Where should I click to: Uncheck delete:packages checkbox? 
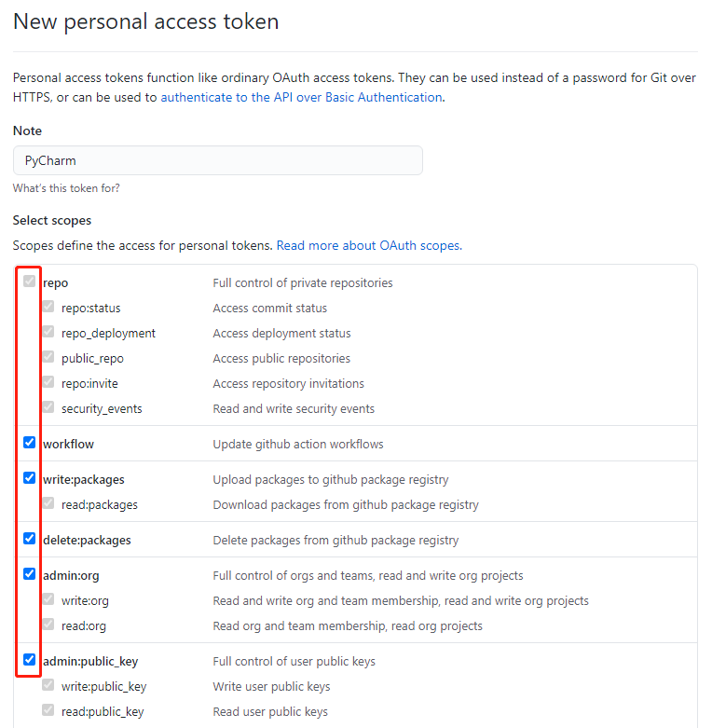[30, 539]
